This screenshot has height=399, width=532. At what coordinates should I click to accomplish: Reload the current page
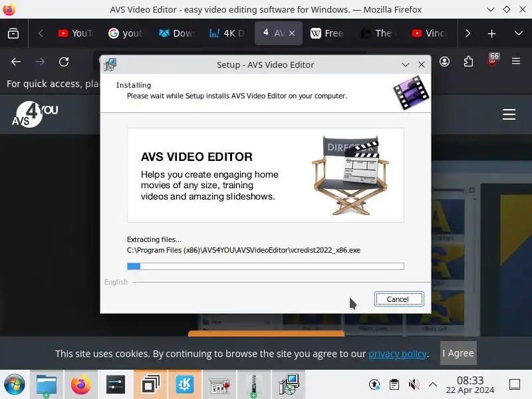64,62
